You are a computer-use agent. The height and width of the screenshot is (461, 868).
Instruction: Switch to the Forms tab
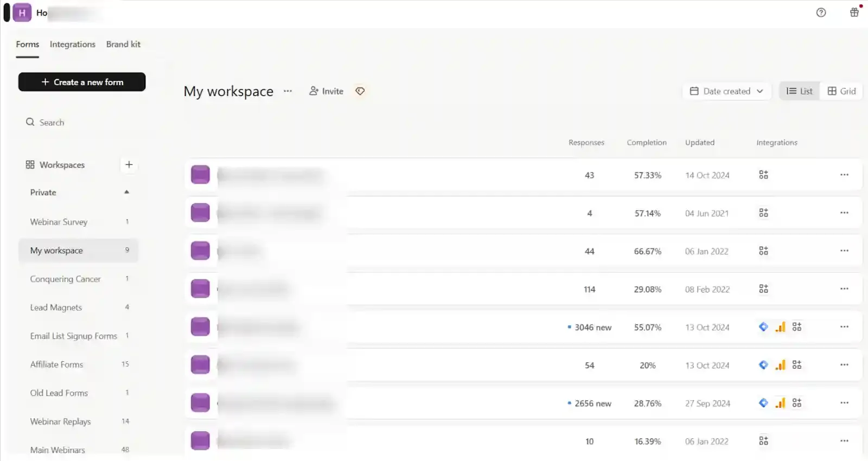(27, 44)
